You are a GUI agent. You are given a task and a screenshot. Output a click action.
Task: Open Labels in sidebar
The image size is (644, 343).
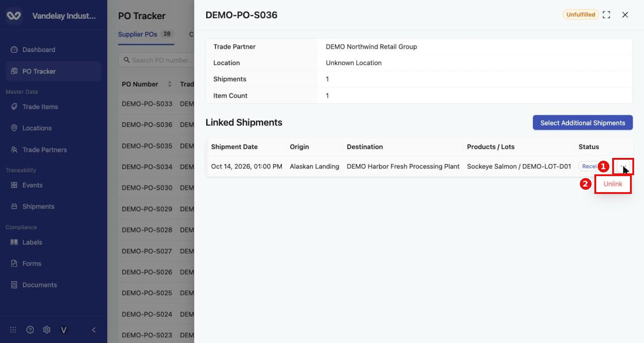coord(53,242)
